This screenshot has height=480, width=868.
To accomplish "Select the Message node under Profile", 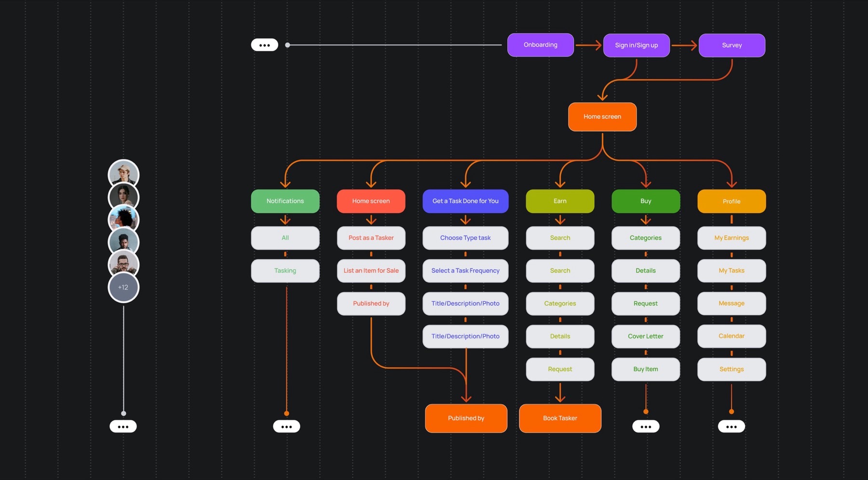I will (x=732, y=304).
